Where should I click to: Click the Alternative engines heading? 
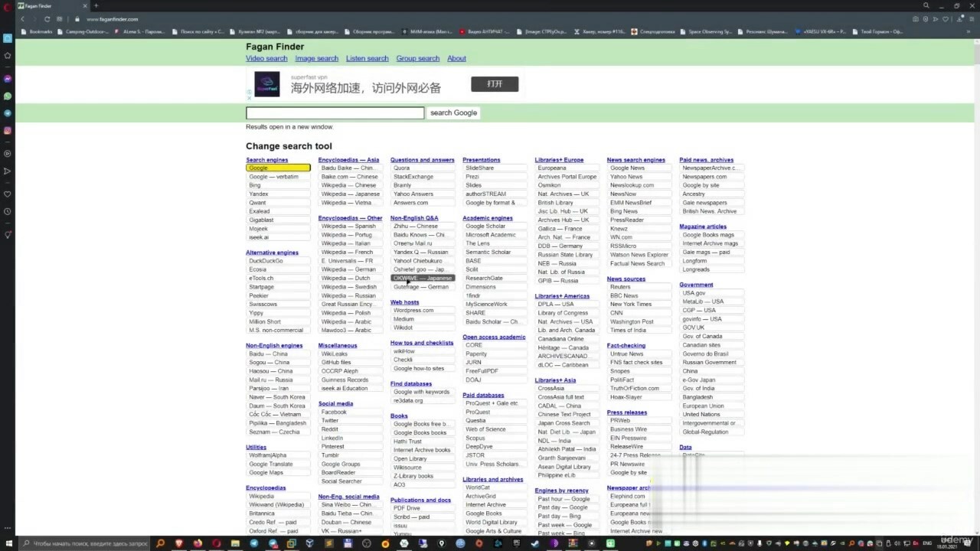tap(272, 253)
